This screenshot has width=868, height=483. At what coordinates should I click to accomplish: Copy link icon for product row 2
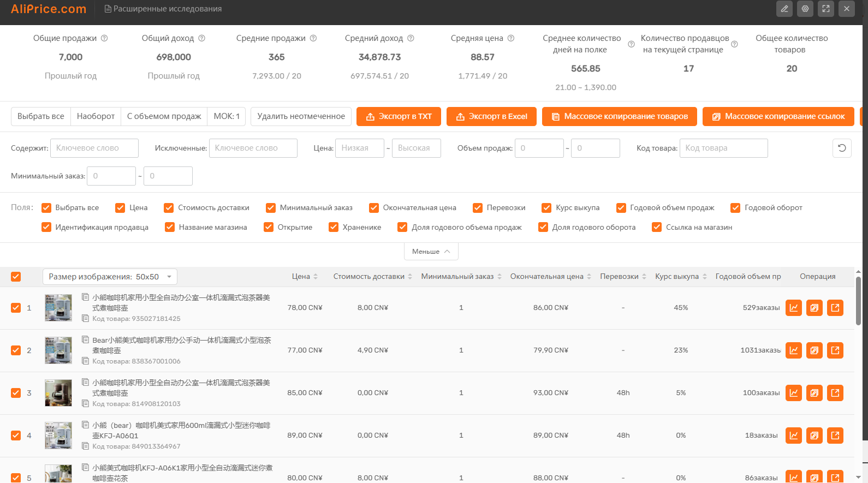pos(814,350)
